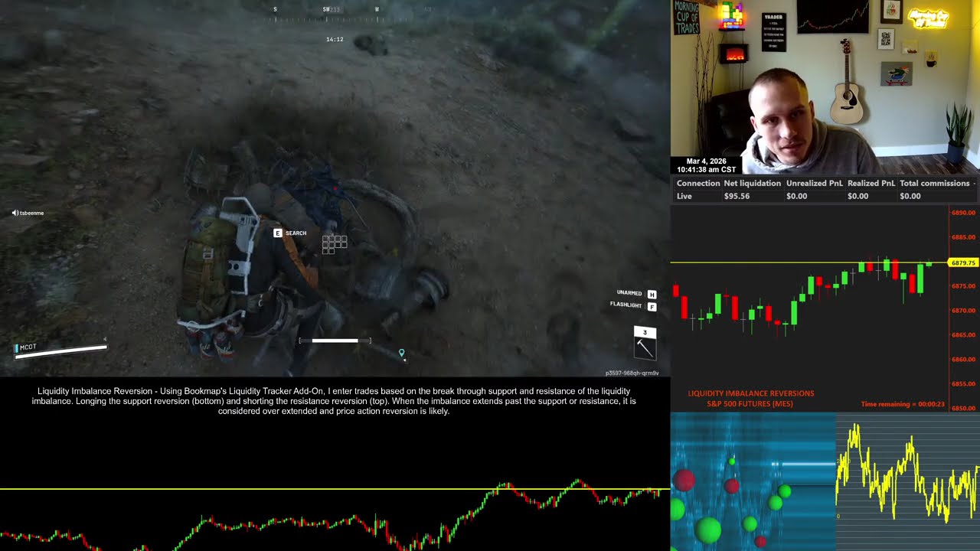Click the Liquidity Imbalance Reversion description paragraph
980x551 pixels.
pyautogui.click(x=334, y=401)
